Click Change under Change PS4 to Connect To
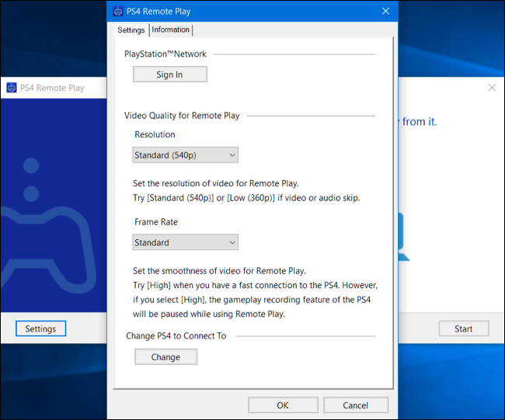The width and height of the screenshot is (505, 420). pyautogui.click(x=165, y=357)
